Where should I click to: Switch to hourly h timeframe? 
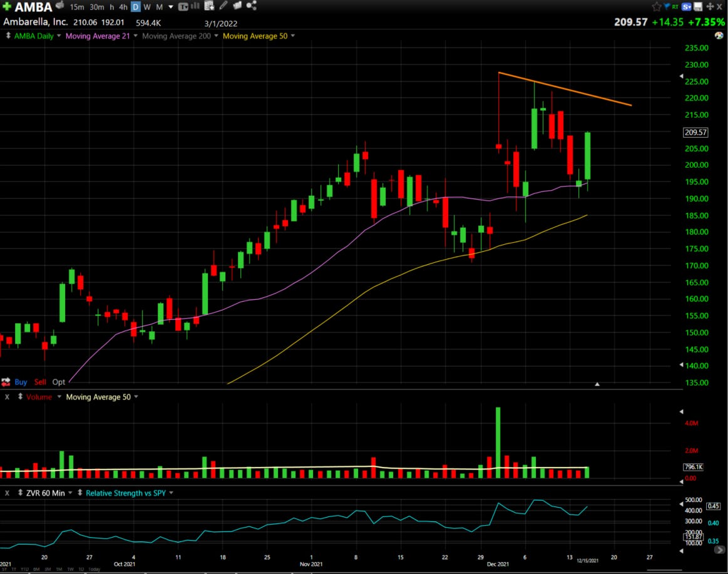[x=111, y=7]
